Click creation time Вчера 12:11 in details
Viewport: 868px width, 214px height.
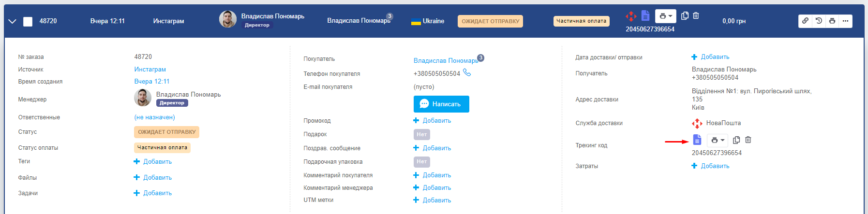point(152,82)
